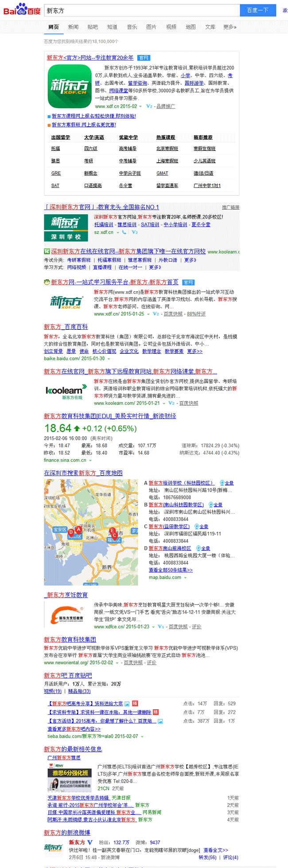Click V1 badge on xdfce.cn result
This screenshot has width=288, height=868.
(161, 627)
